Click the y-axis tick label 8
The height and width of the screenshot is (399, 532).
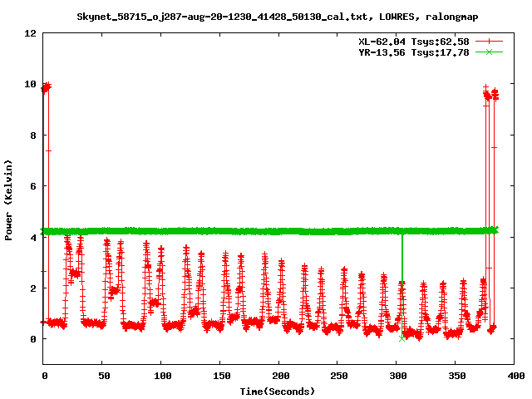(x=33, y=135)
